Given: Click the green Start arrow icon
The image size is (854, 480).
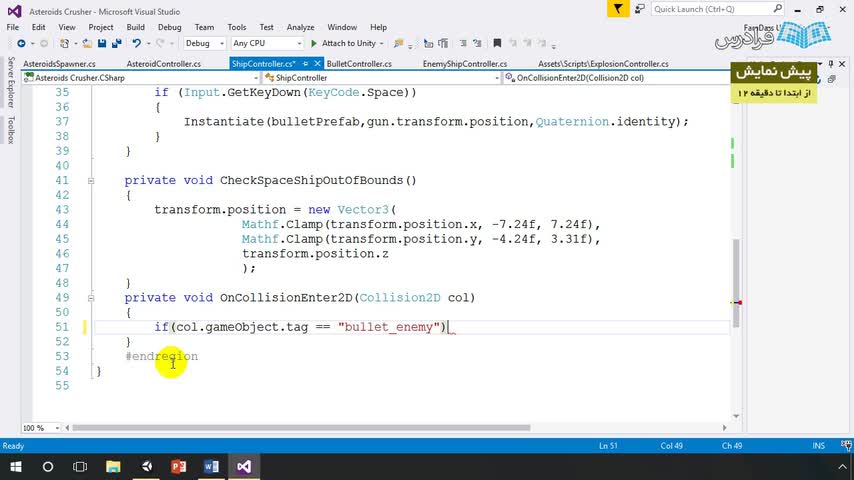Looking at the screenshot, I should pos(314,43).
